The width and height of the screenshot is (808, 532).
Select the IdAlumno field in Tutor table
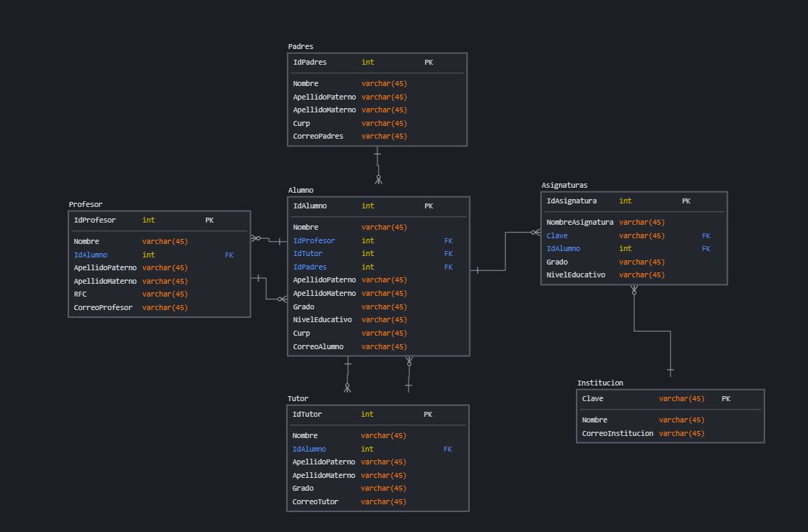tap(309, 449)
